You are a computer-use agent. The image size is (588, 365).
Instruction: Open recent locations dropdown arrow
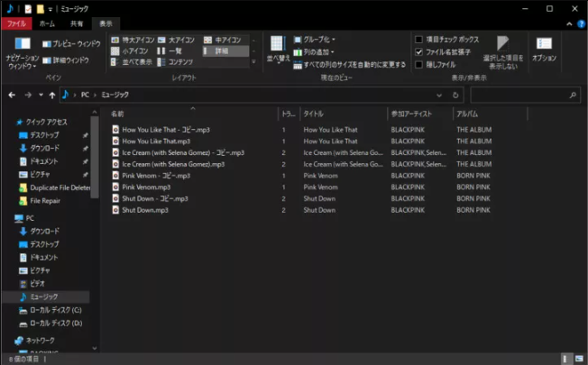pos(41,96)
